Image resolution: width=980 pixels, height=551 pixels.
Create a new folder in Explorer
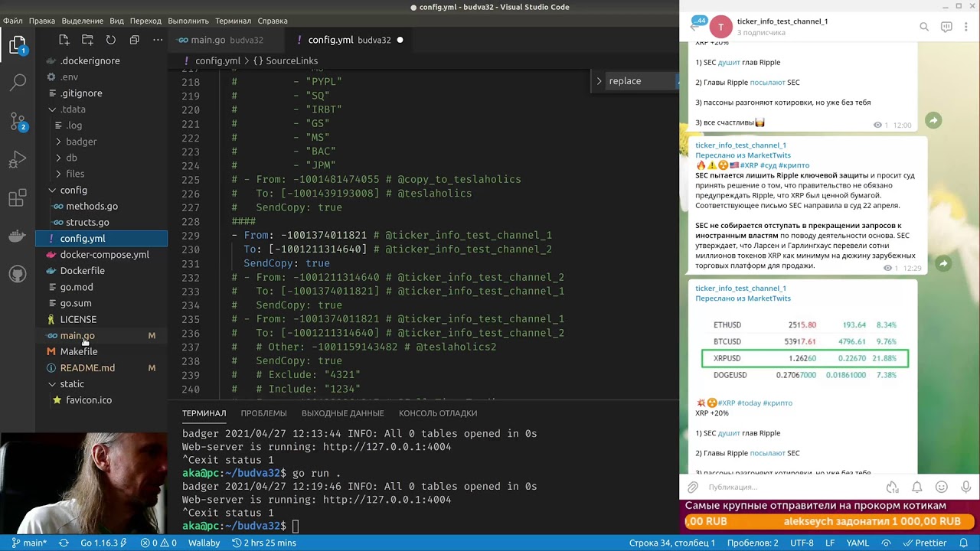[x=87, y=40]
